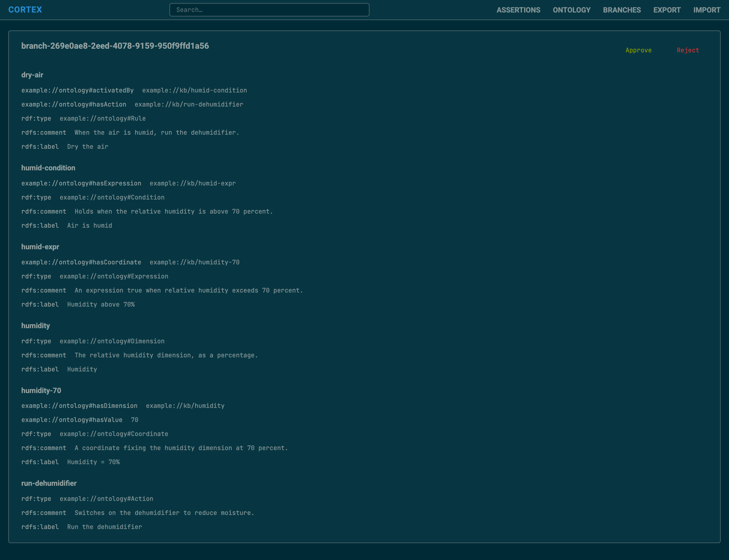Click the example://ontology#Dimension type value
The width and height of the screenshot is (729, 560).
pyautogui.click(x=112, y=341)
